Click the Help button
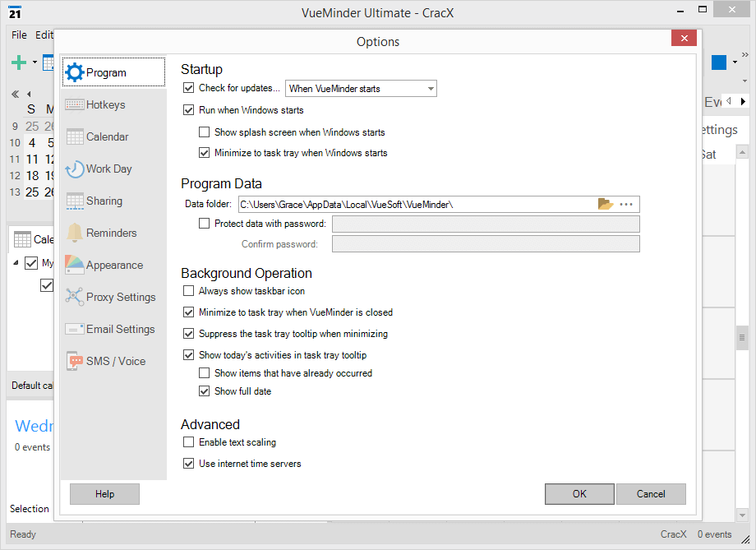This screenshot has width=756, height=550. 104,494
